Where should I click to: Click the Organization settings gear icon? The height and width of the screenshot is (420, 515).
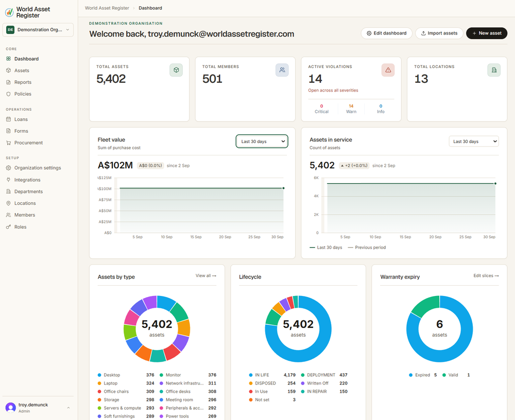(9, 168)
